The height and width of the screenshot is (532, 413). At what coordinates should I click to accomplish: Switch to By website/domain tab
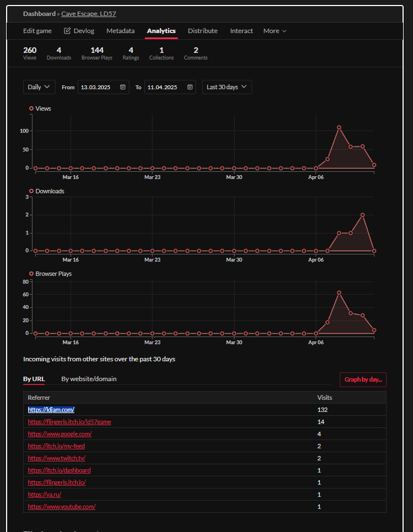pos(89,379)
